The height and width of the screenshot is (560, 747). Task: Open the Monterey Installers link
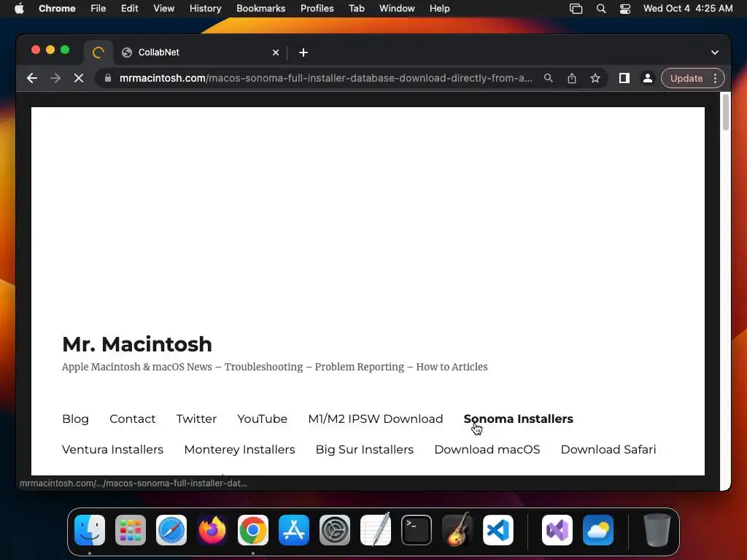click(x=239, y=449)
